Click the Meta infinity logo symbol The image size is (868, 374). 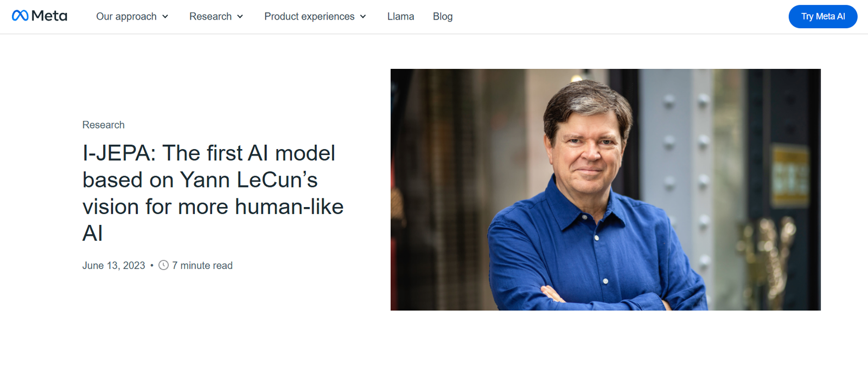click(20, 16)
